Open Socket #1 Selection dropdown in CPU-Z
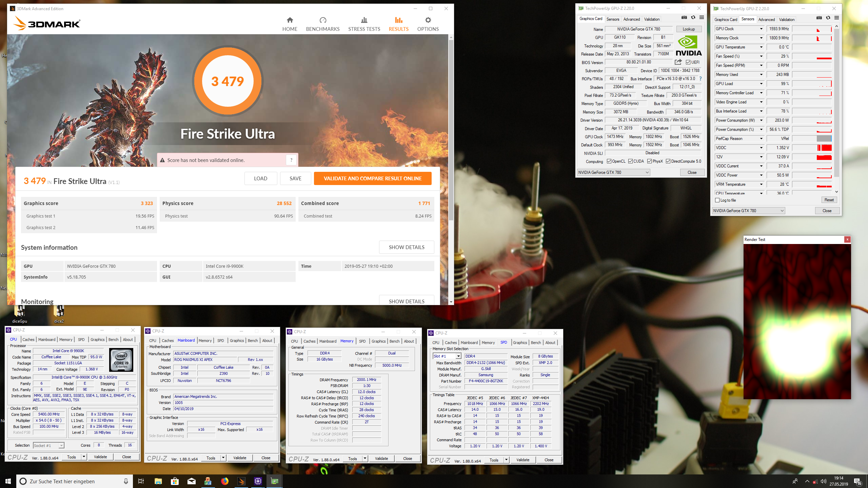868x488 pixels. click(x=48, y=445)
